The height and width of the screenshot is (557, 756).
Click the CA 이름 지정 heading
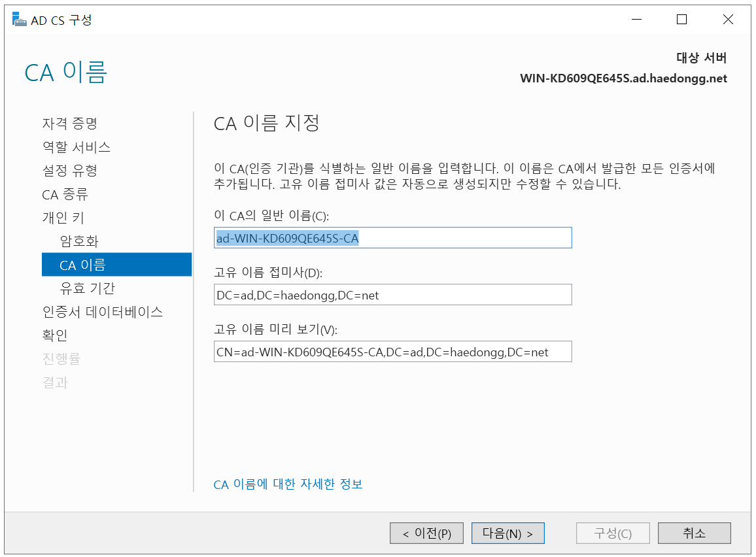(266, 124)
